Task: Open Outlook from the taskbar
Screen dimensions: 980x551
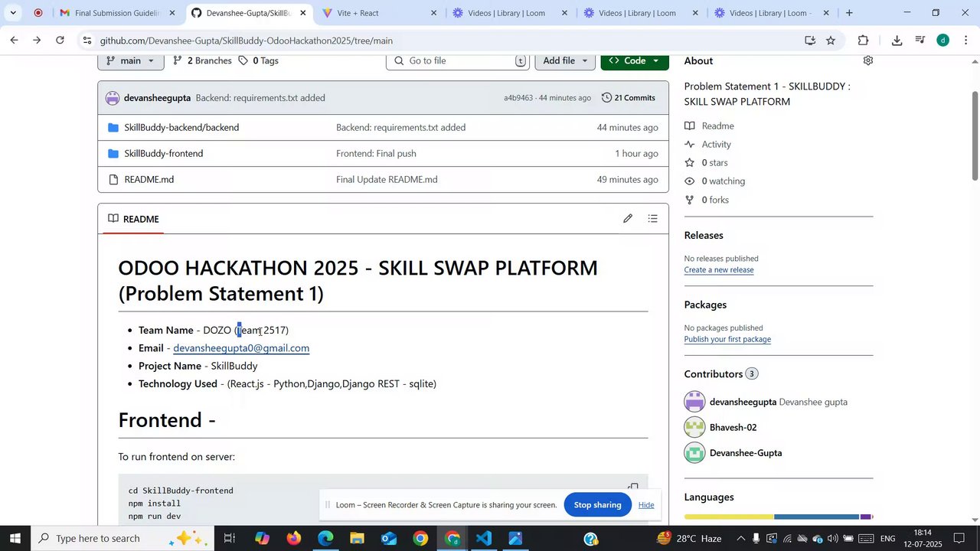Action: coord(389,539)
